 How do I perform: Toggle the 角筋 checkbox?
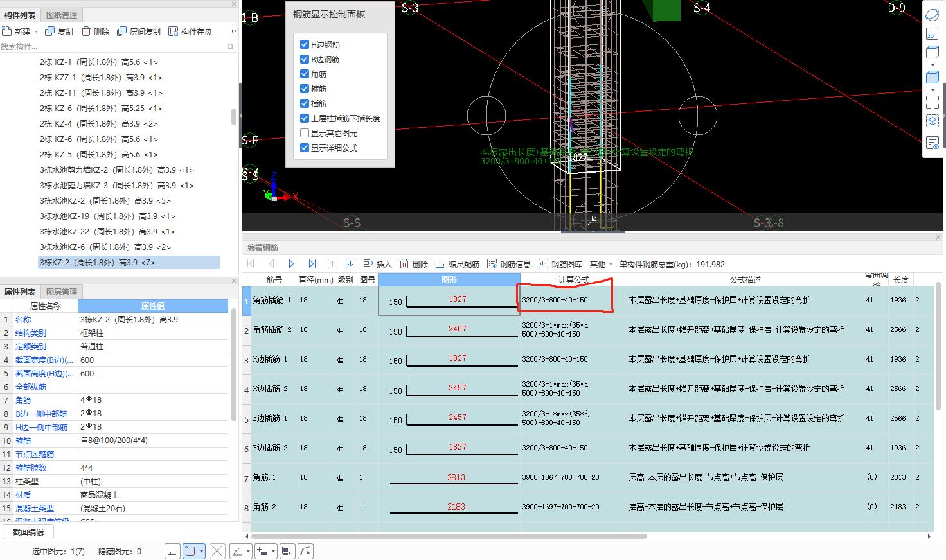pos(305,74)
